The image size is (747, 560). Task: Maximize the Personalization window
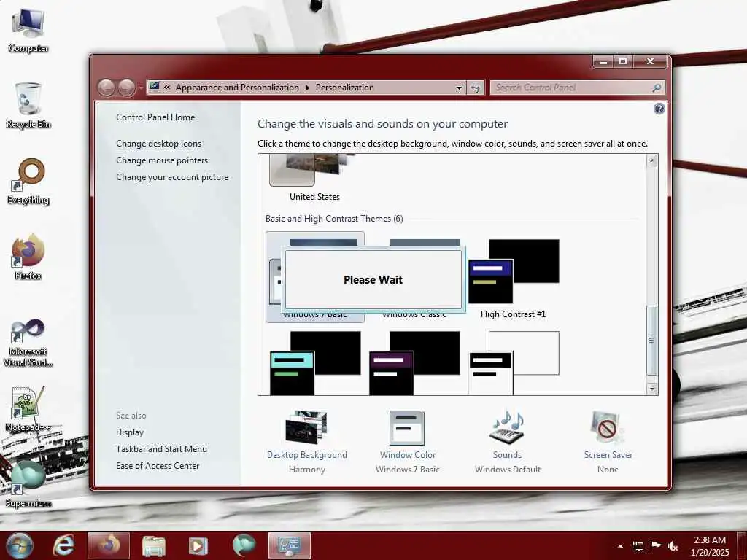pyautogui.click(x=623, y=62)
